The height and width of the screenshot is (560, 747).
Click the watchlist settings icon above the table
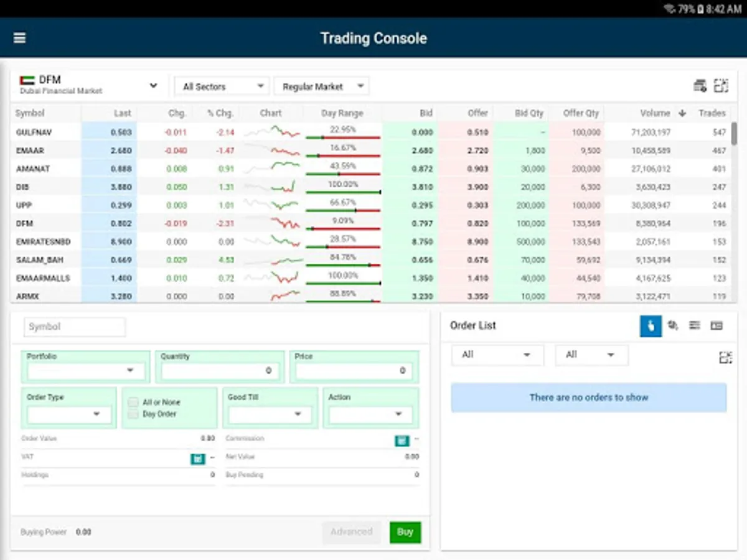pos(700,86)
